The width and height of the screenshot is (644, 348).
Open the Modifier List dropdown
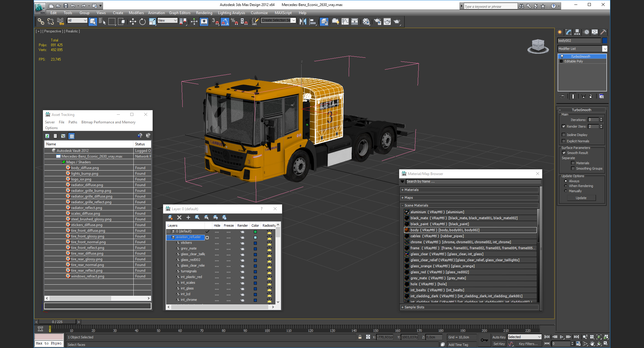tap(605, 49)
